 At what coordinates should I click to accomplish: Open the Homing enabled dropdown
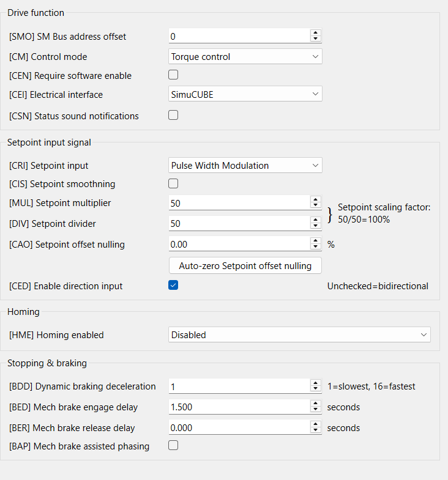(299, 335)
